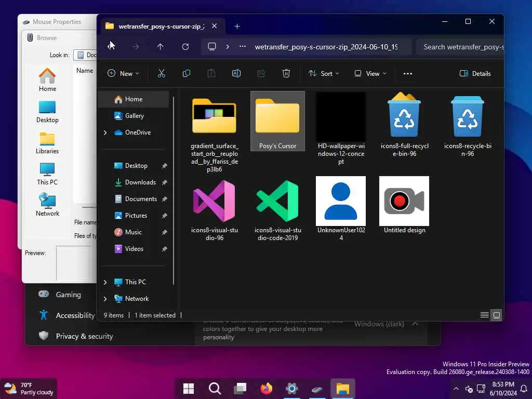Show hidden tray icons chevron
This screenshot has height=399, width=532.
(x=456, y=389)
